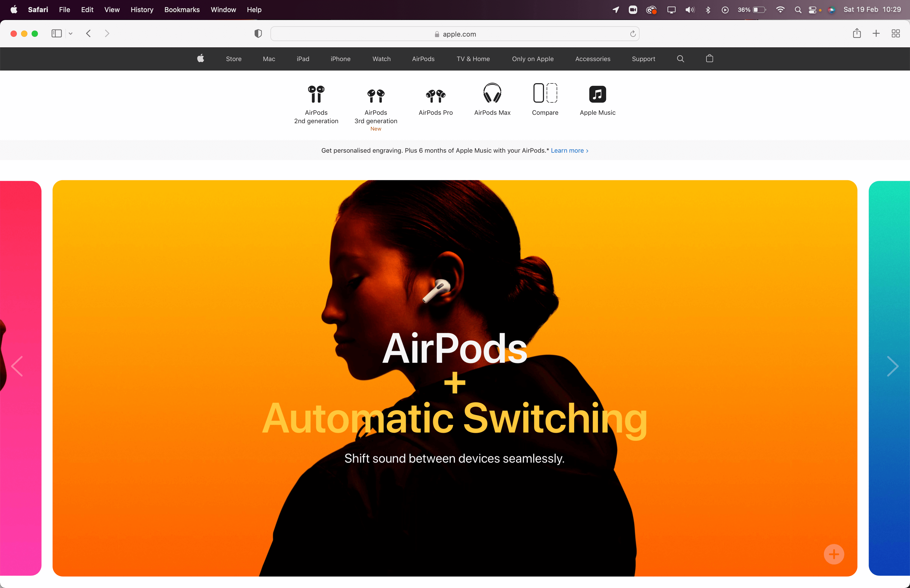Viewport: 910px width, 588px height.
Task: Open the Edit menu
Action: (x=87, y=9)
